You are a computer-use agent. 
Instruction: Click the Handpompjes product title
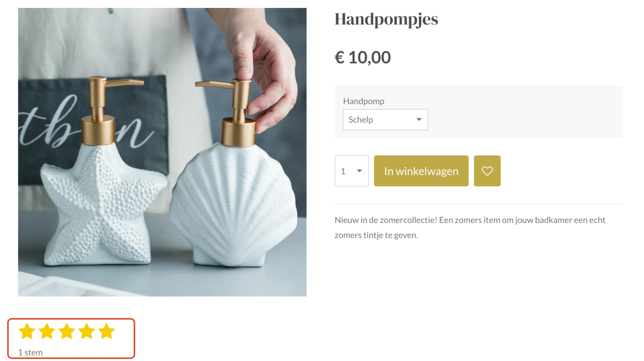tap(386, 19)
